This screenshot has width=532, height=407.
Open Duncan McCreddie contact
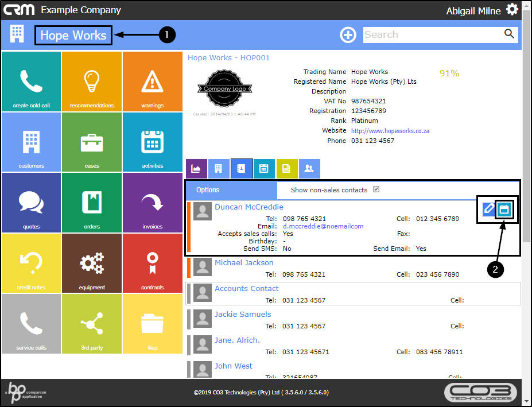click(x=248, y=207)
